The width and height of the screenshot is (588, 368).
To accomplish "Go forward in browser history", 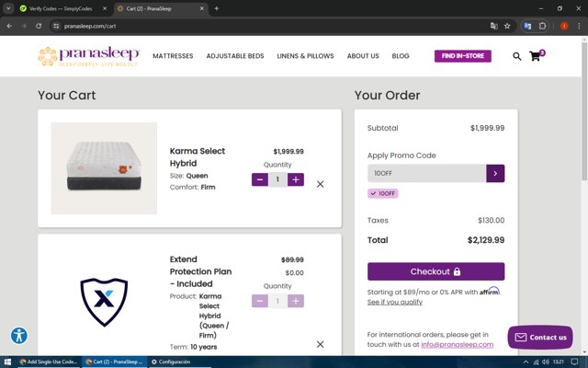I will (24, 26).
